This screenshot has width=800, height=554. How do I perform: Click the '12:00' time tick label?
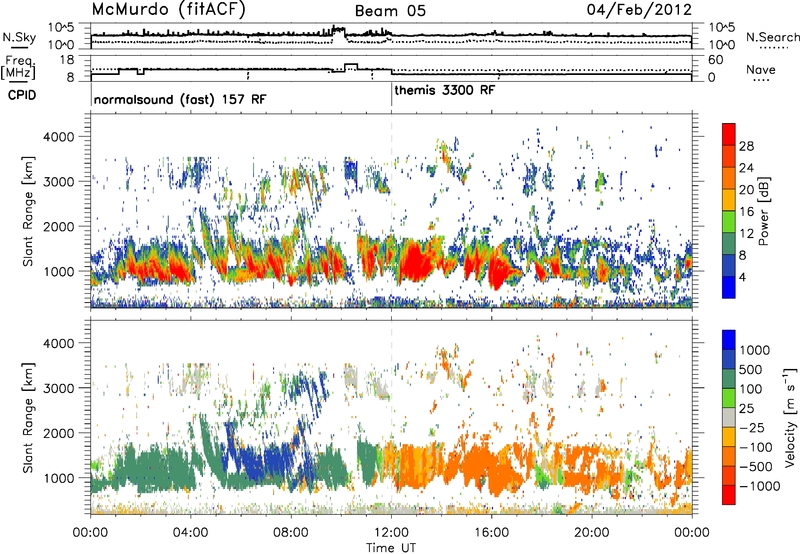point(391,533)
